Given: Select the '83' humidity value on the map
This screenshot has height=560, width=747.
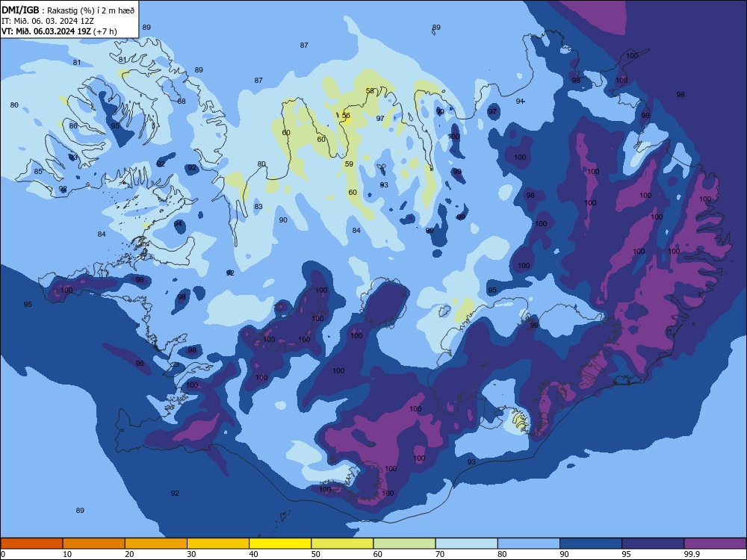Looking at the screenshot, I should (258, 207).
